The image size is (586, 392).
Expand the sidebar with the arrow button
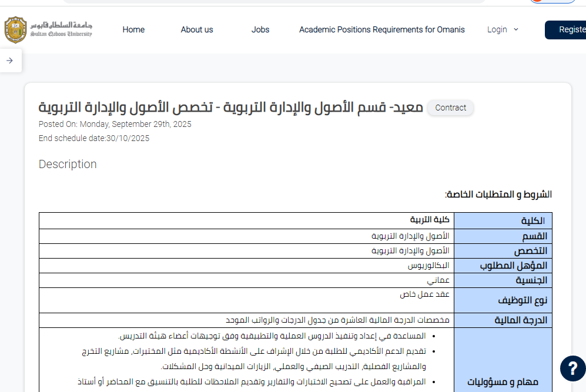(10, 61)
